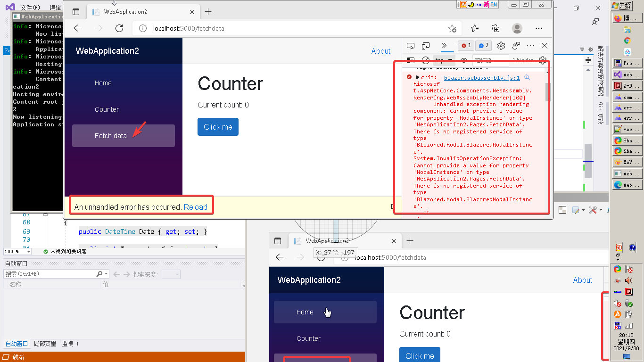The height and width of the screenshot is (362, 644).
Task: Select Home in the back Edge window
Action: 325,312
